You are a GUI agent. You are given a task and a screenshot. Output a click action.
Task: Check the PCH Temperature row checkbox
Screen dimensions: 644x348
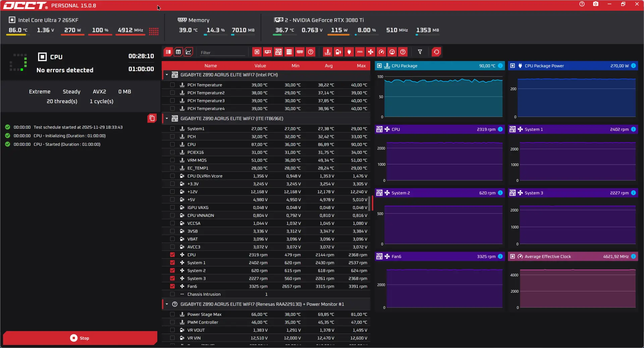pyautogui.click(x=172, y=85)
